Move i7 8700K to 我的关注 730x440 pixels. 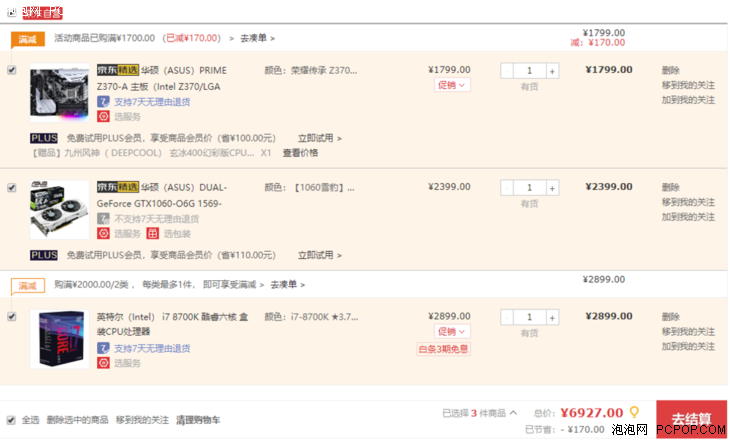pos(688,332)
